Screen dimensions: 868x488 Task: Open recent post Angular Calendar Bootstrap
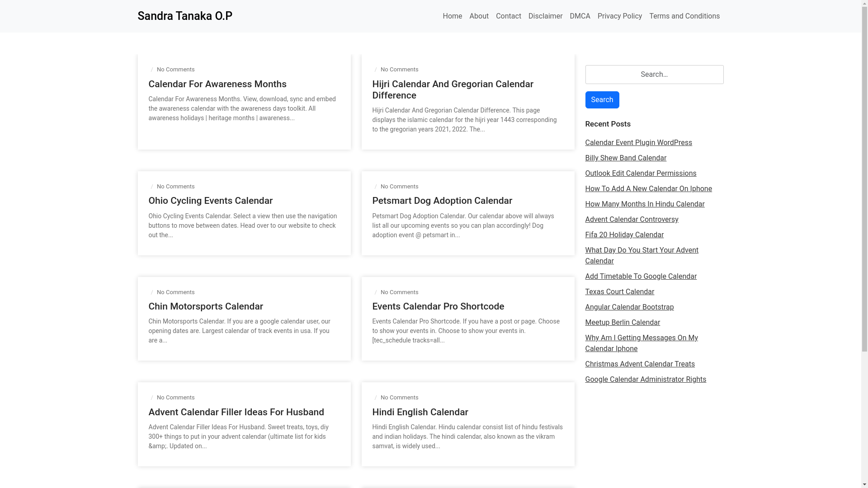coord(629,307)
